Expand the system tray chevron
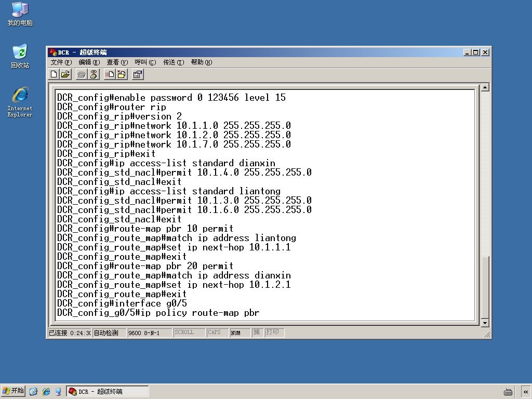 click(x=526, y=392)
